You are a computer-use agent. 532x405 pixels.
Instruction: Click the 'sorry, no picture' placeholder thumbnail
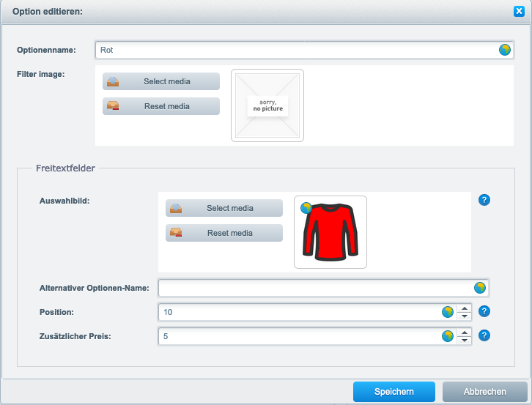click(x=267, y=105)
